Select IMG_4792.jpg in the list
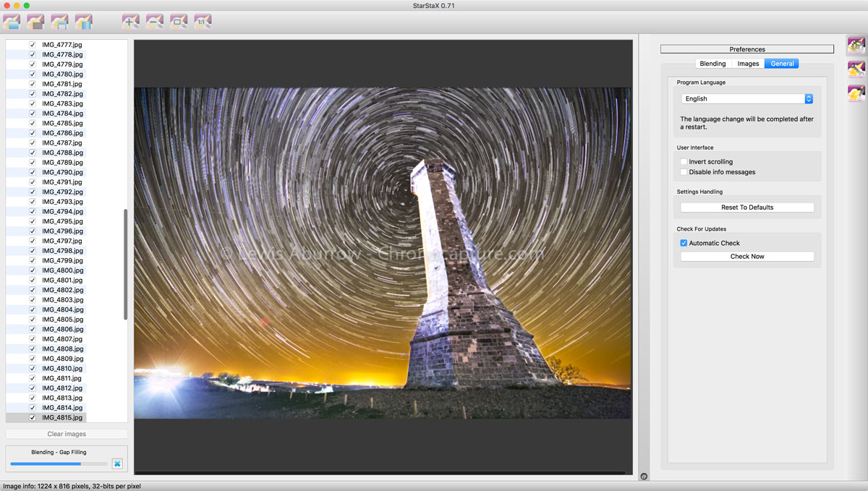Image resolution: width=868 pixels, height=491 pixels. 62,192
